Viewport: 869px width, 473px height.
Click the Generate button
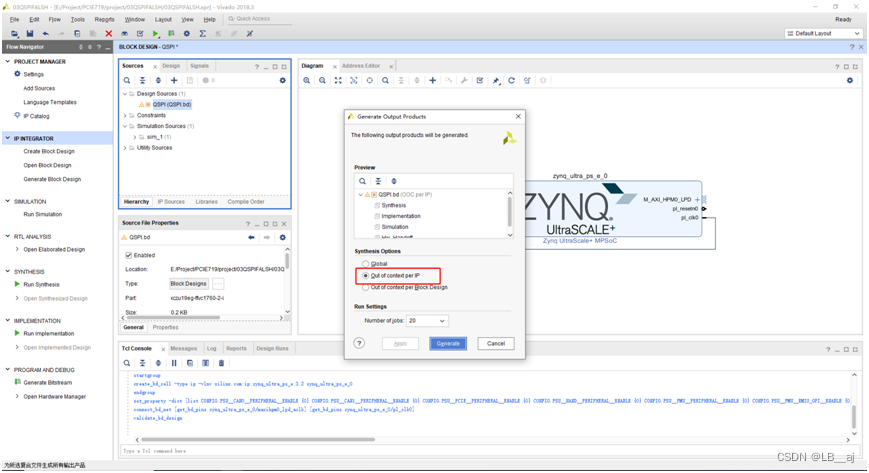448,344
